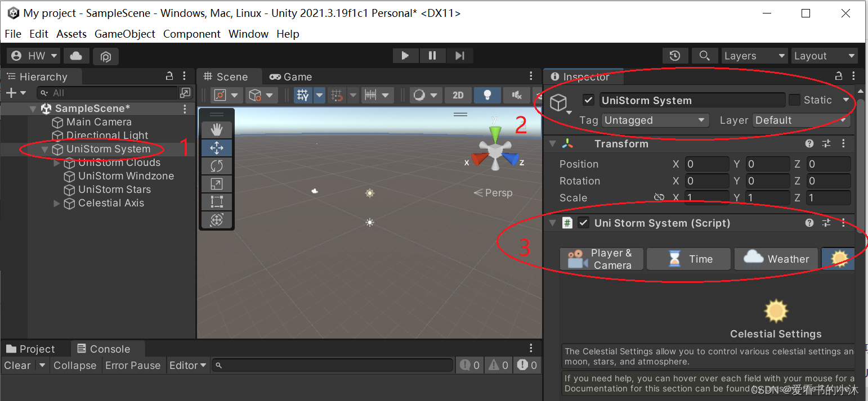Screen dimensions: 868x401
Task: Open the Player & Camera settings button
Action: [x=602, y=259]
